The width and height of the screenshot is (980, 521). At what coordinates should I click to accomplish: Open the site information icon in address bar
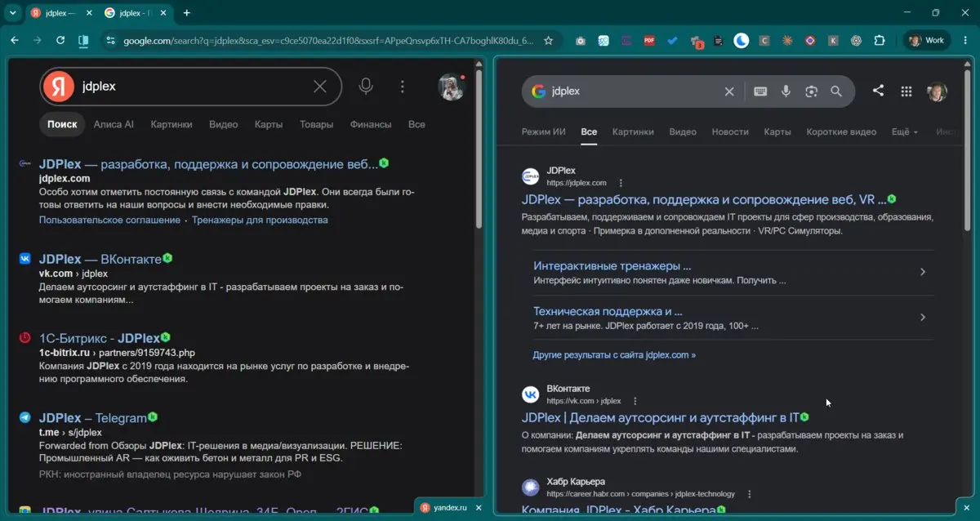pyautogui.click(x=110, y=40)
